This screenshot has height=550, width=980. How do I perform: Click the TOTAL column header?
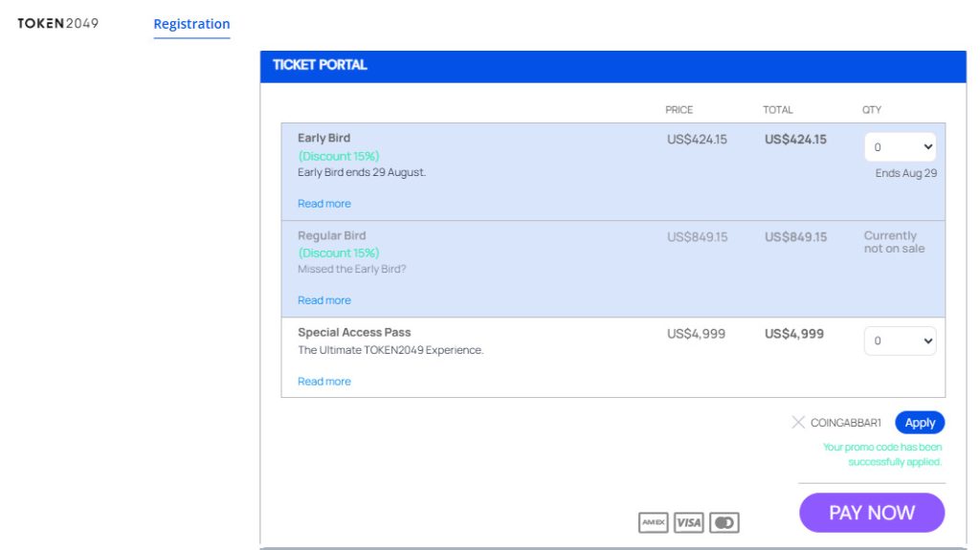(x=777, y=110)
